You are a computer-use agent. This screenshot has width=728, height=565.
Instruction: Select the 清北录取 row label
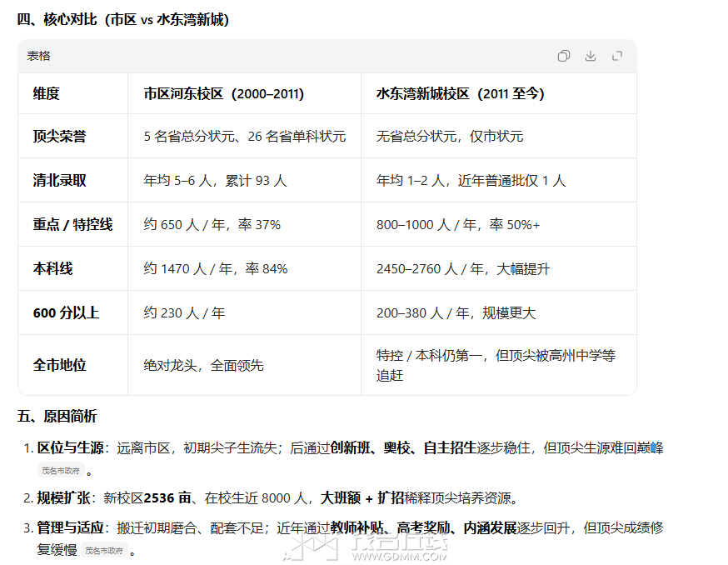coord(60,181)
